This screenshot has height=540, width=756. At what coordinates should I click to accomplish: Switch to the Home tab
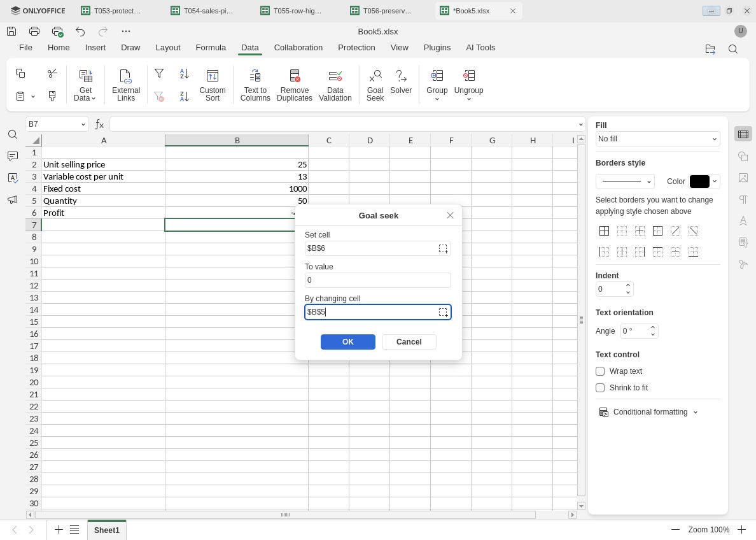(x=59, y=48)
